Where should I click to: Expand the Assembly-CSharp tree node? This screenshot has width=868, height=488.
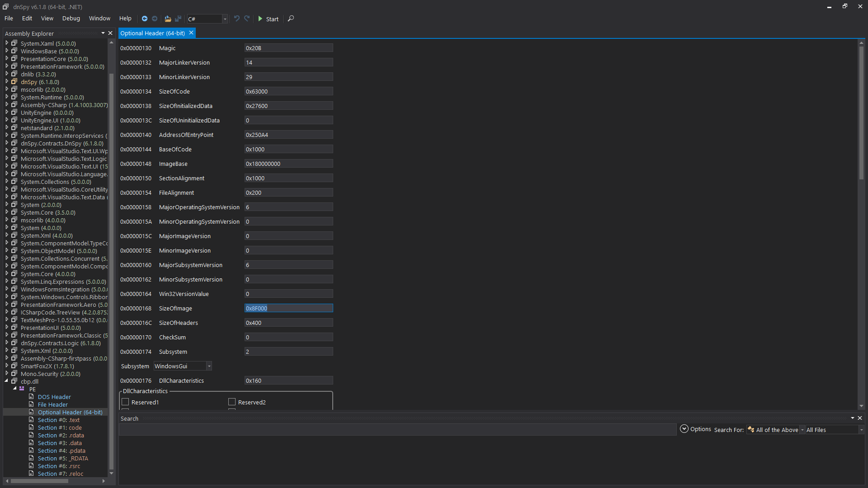click(x=7, y=105)
